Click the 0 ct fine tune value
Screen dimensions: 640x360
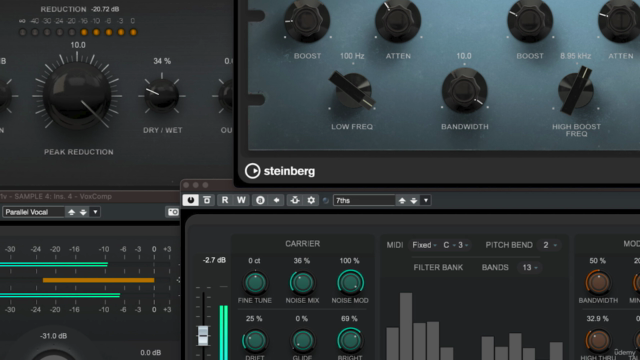254,261
